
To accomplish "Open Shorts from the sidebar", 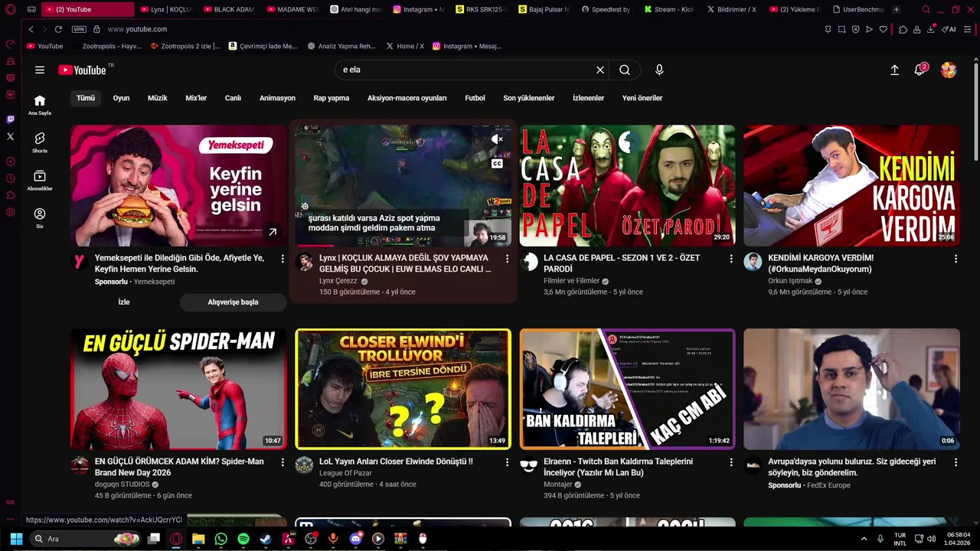I will coord(40,142).
